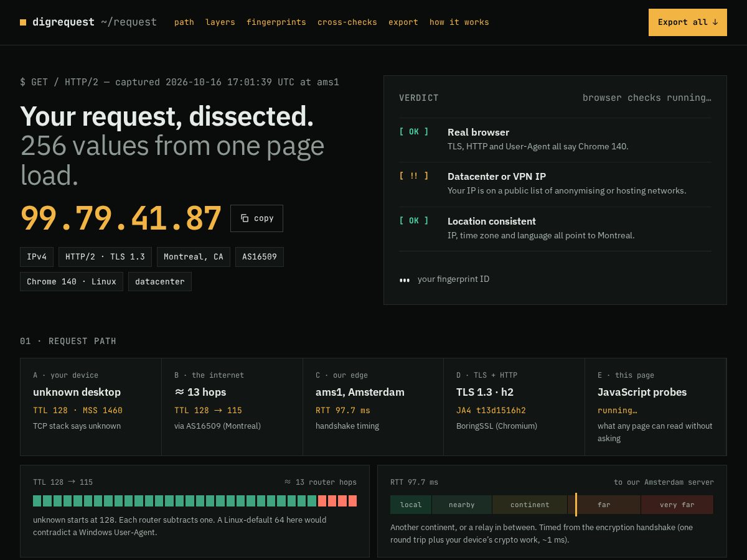Click the 'nearby' RTT band segment
The image size is (747, 560).
click(x=462, y=505)
